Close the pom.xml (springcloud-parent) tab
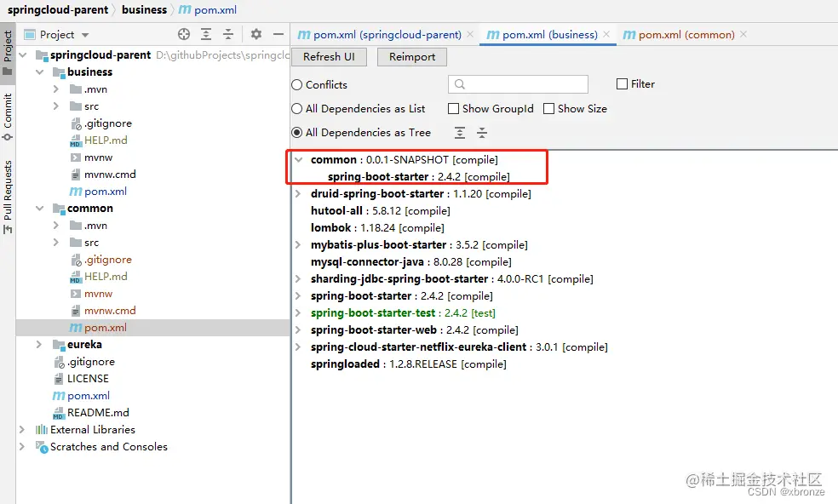The height and width of the screenshot is (504, 838). point(470,34)
